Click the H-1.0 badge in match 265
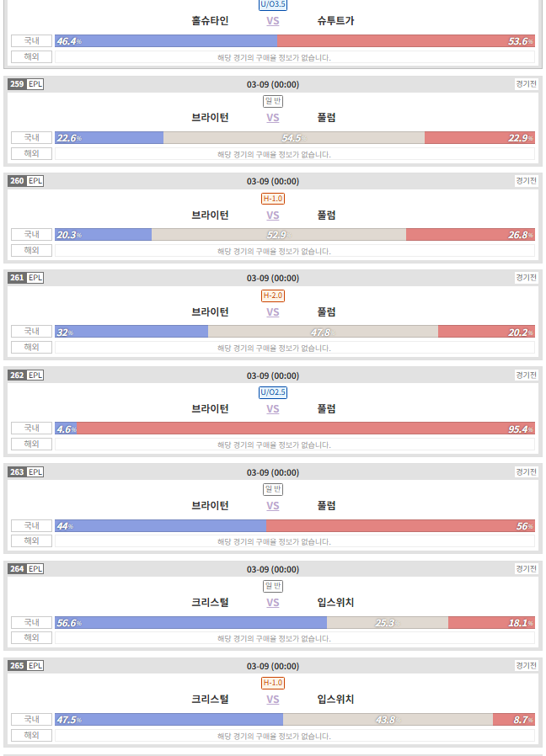This screenshot has height=756, width=546. click(x=273, y=683)
